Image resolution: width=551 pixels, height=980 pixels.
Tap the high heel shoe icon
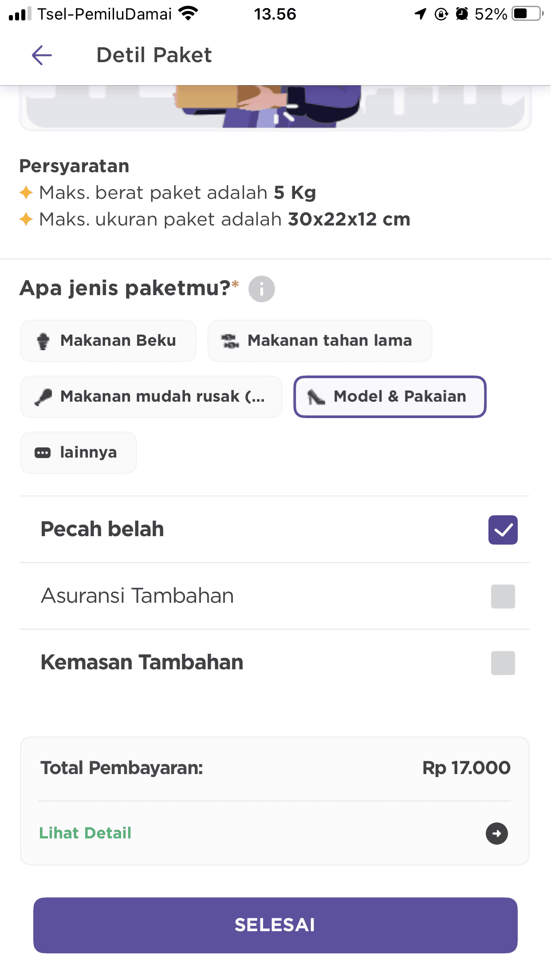[316, 397]
